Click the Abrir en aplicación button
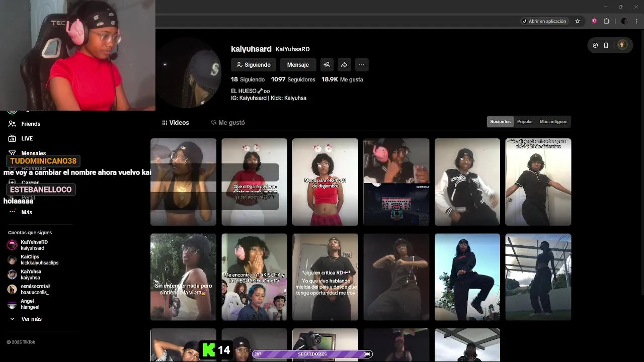This screenshot has width=644, height=362. coord(544,21)
